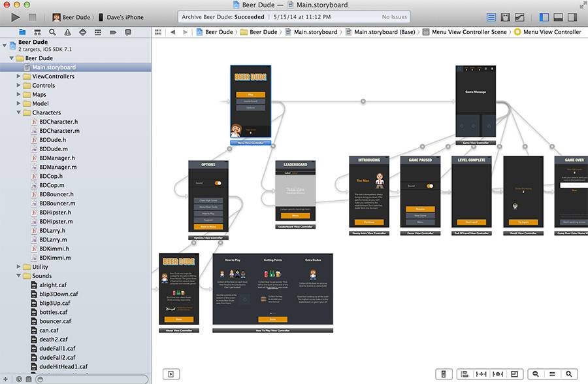The height and width of the screenshot is (384, 588).
Task: Toggle Sound switch in Game Paused scene
Action: pos(430,186)
